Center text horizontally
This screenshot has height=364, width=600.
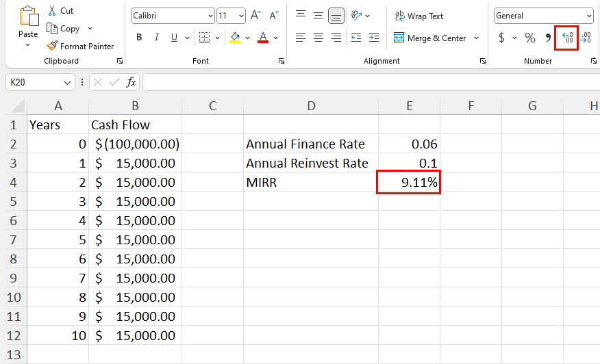318,38
